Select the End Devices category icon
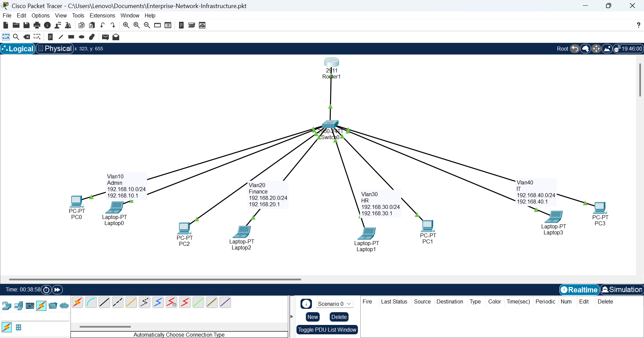The height and width of the screenshot is (338, 644). [x=18, y=305]
